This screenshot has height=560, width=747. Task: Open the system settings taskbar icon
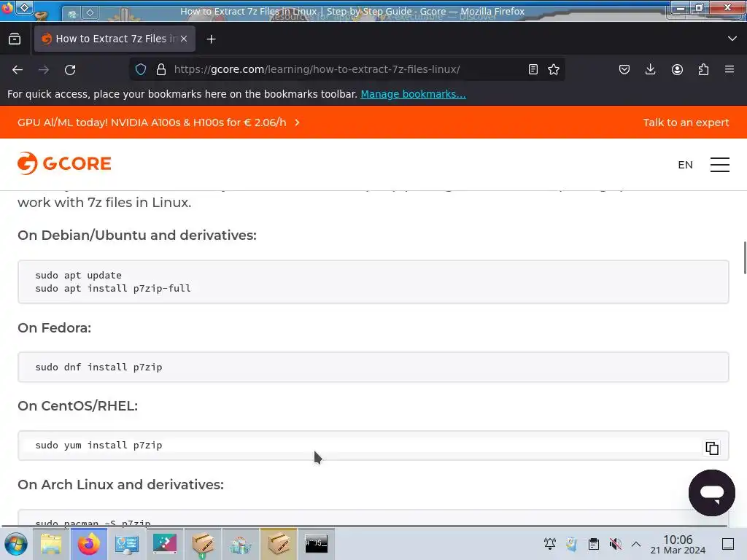[127, 544]
